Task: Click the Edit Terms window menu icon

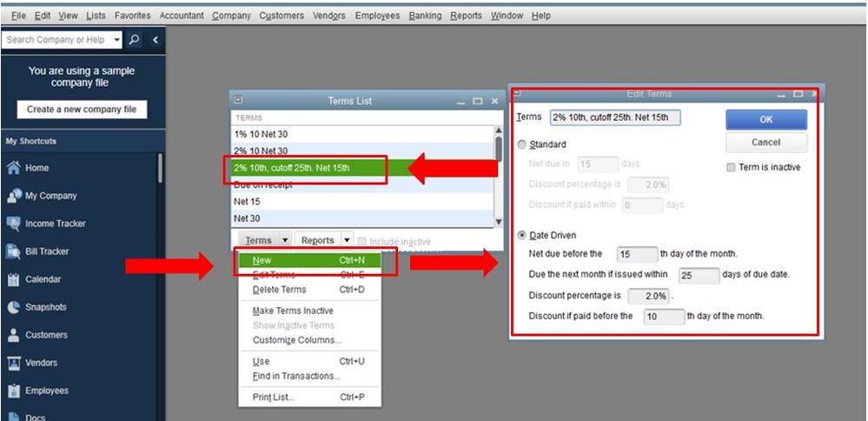Action: tap(517, 94)
